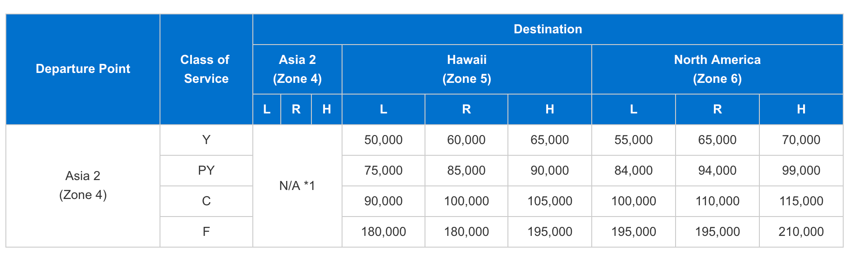Viewport: 868px width, 262px height.
Task: Select the Departure Point header
Action: pos(83,69)
